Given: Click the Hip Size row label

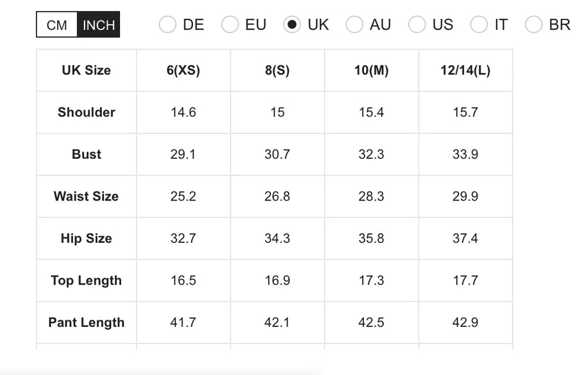Looking at the screenshot, I should click(x=86, y=238).
